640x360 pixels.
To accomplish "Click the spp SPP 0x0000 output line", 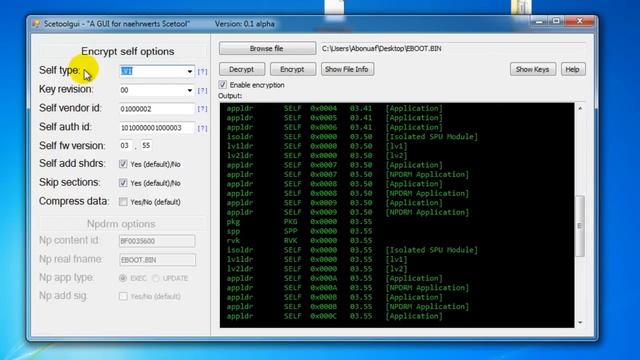I will point(299,231).
